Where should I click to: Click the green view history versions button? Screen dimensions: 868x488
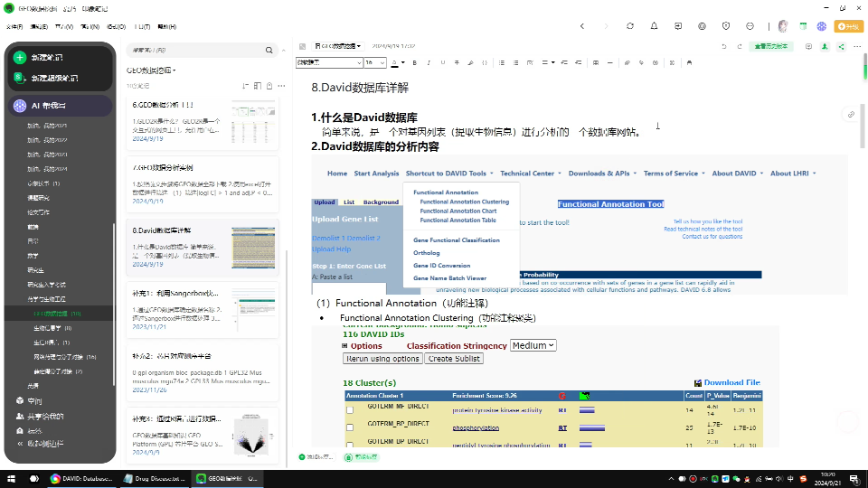tap(771, 46)
